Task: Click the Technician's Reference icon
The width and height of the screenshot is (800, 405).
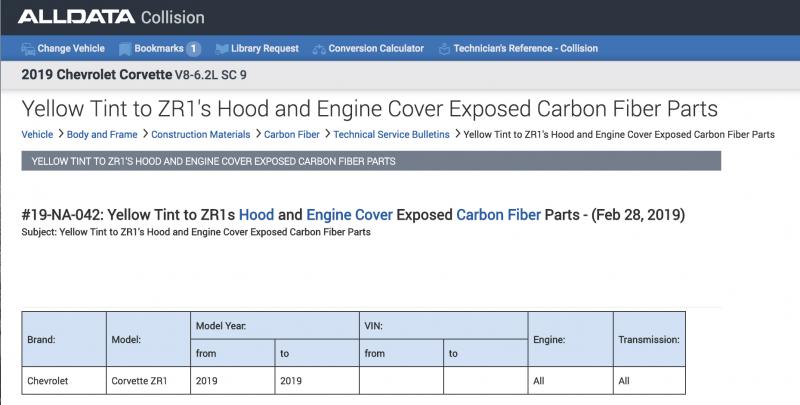Action: point(444,49)
